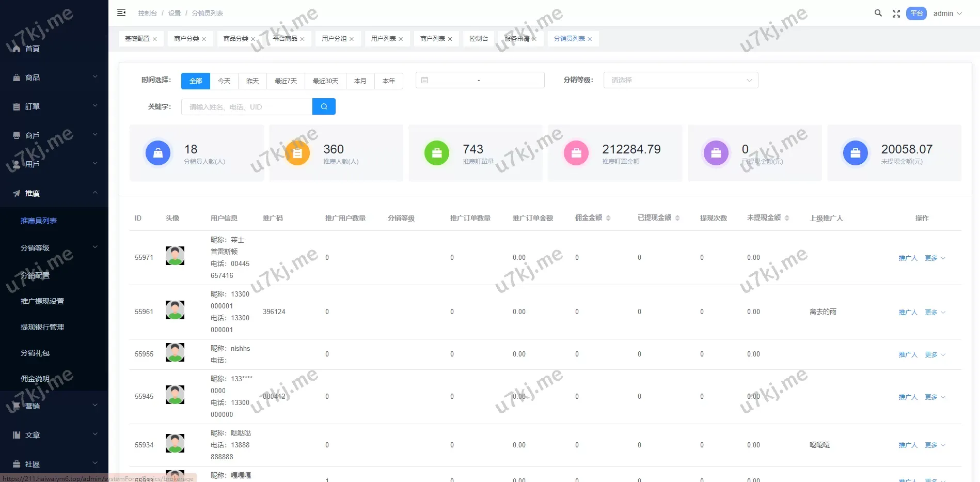
Task: Collapse the sidebar with the menu fold icon
Action: pyautogui.click(x=121, y=13)
